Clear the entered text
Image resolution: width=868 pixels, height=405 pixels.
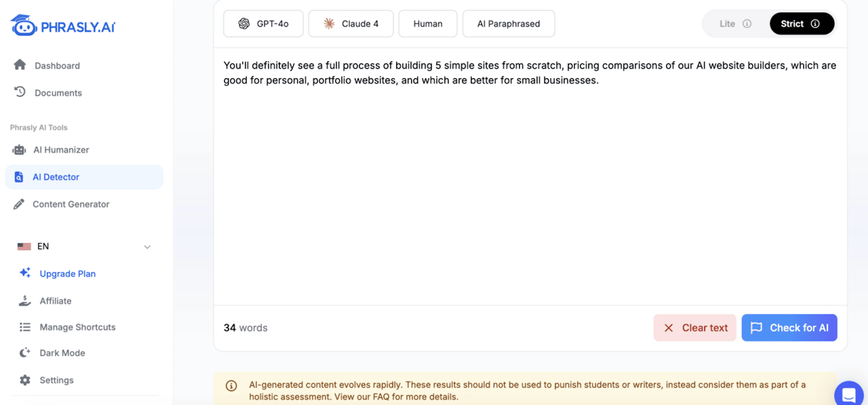[695, 327]
